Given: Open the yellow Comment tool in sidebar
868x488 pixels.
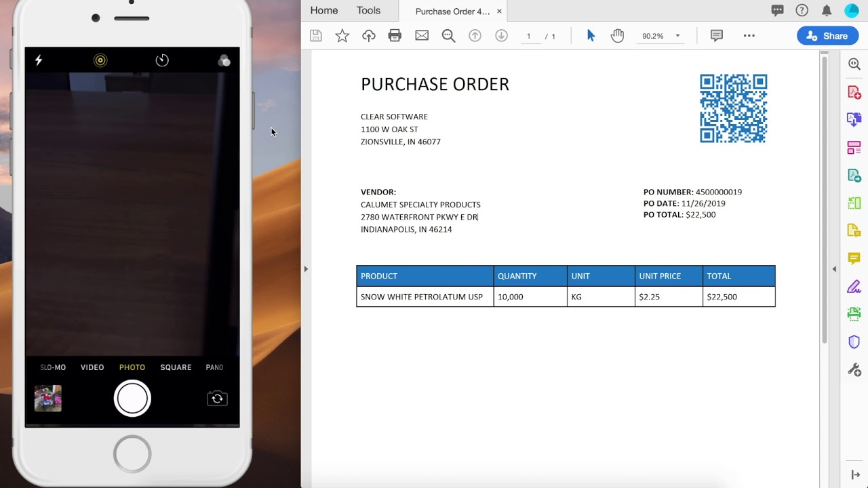Looking at the screenshot, I should (854, 259).
